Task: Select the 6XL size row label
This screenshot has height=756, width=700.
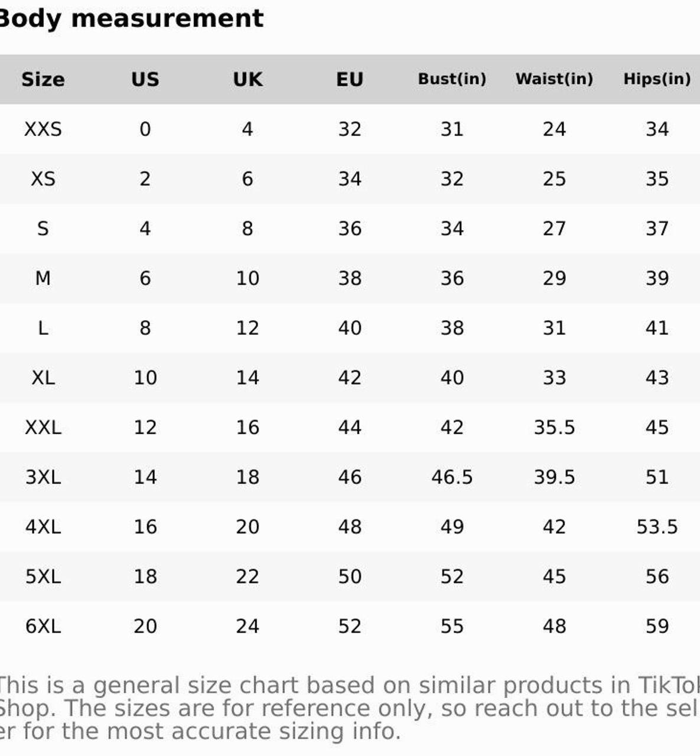Action: tap(43, 626)
